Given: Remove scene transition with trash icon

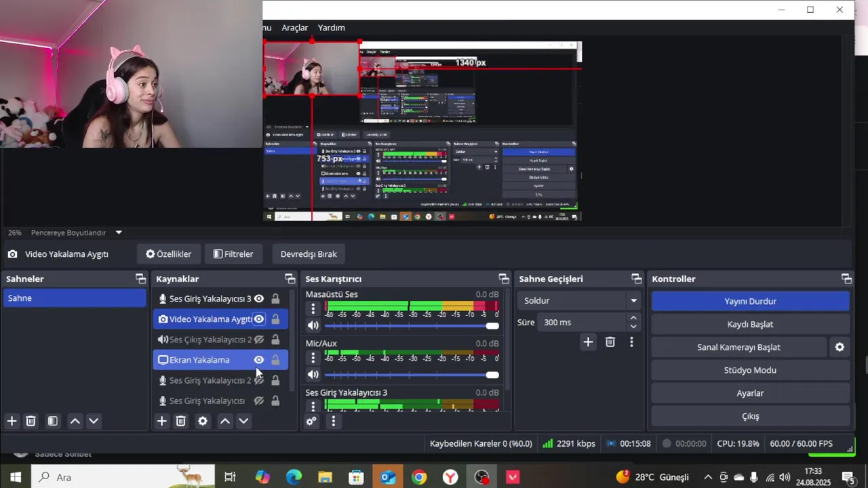Looking at the screenshot, I should pos(610,342).
